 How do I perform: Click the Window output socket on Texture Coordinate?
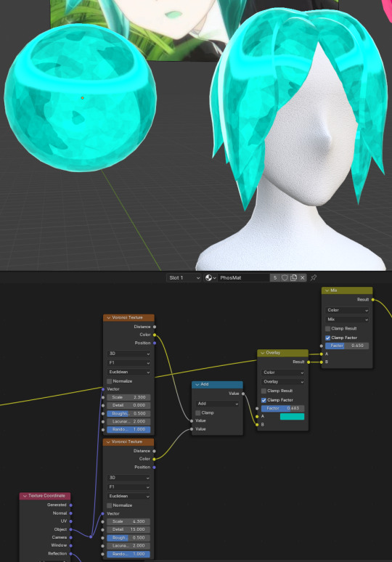(70, 545)
